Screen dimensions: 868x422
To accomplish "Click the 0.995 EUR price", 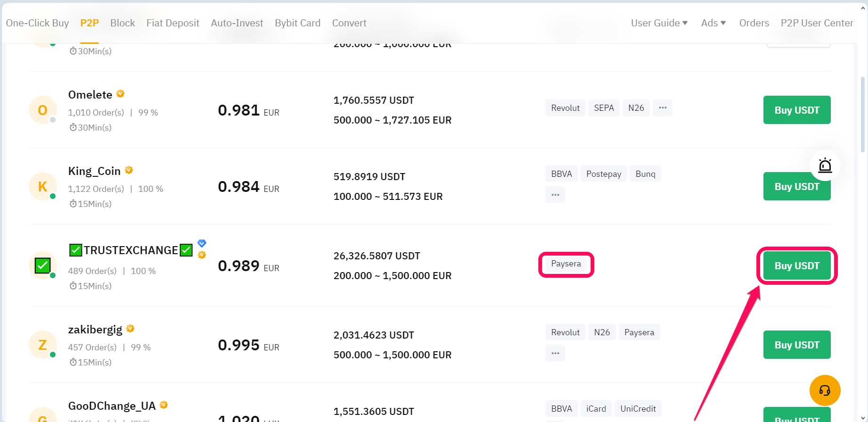I will tap(249, 345).
